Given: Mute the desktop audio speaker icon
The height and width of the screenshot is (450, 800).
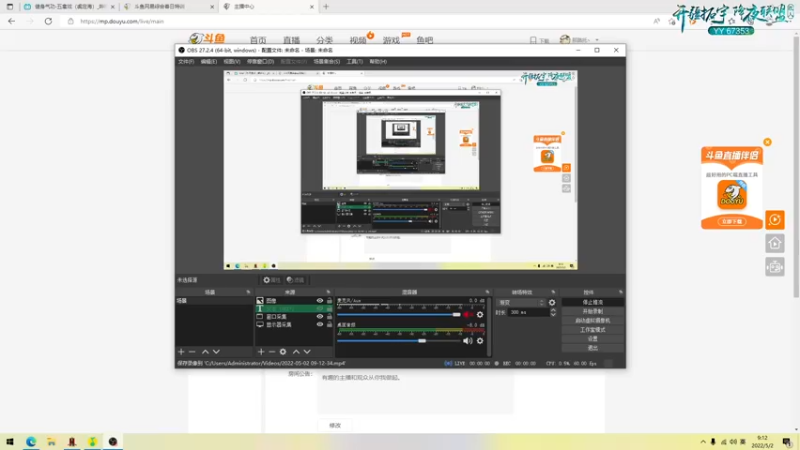Looking at the screenshot, I should 467,341.
